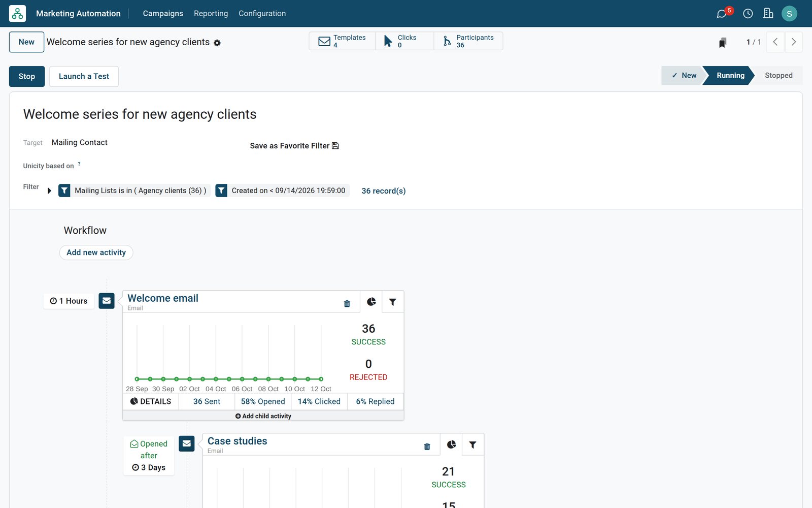Open the activities clock icon

coord(748,14)
